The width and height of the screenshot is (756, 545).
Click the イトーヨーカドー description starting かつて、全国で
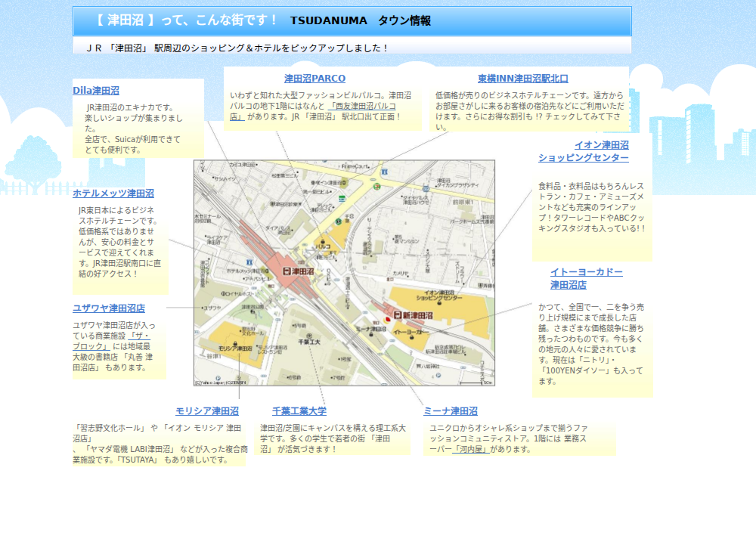pos(591,344)
